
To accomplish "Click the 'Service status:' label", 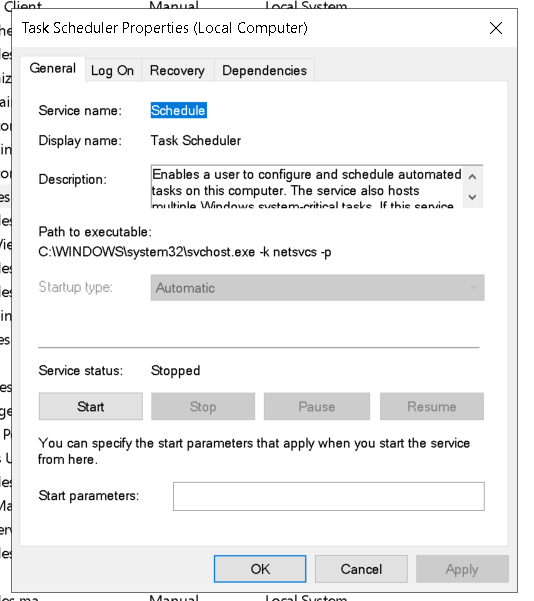I will pyautogui.click(x=81, y=371).
